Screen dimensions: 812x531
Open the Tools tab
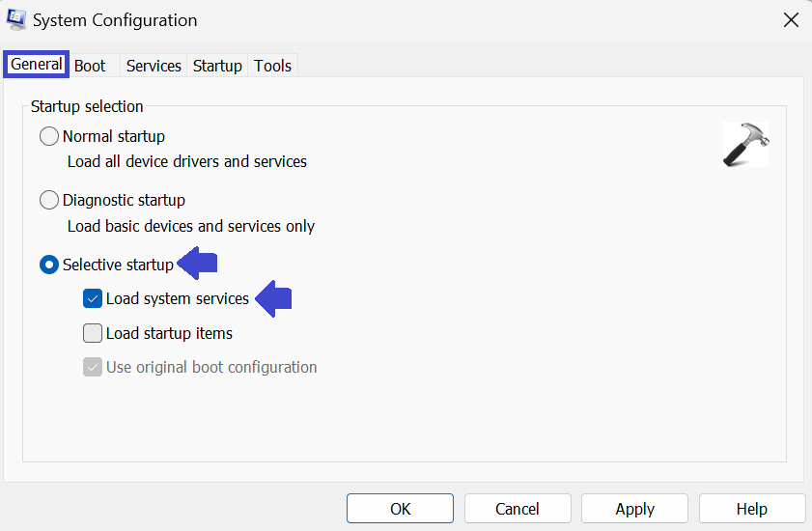[x=272, y=66]
